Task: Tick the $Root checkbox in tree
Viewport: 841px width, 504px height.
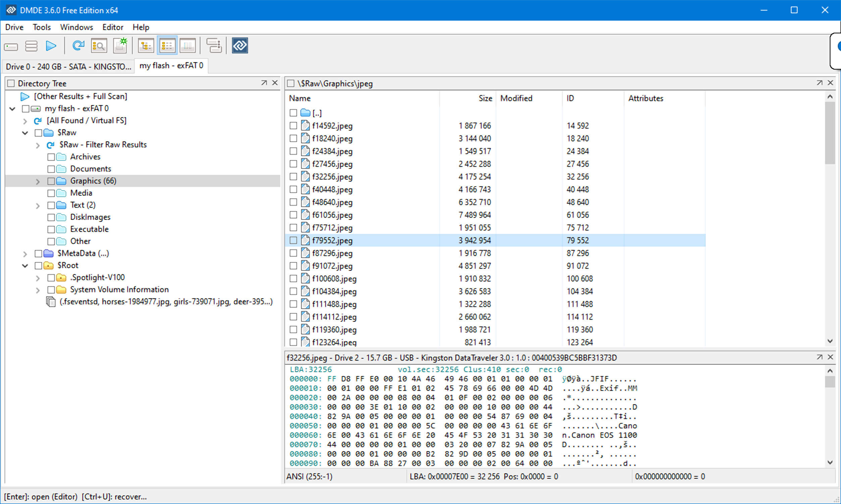Action: [x=38, y=266]
